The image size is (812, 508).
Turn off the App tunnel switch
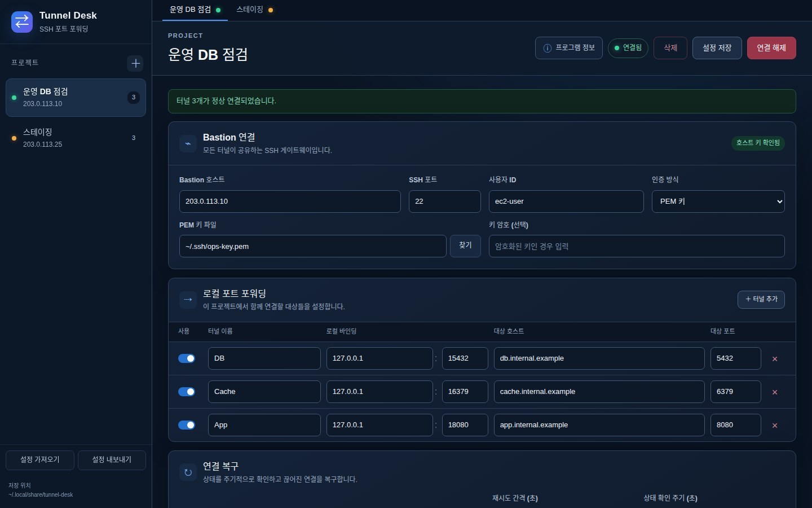pyautogui.click(x=187, y=425)
